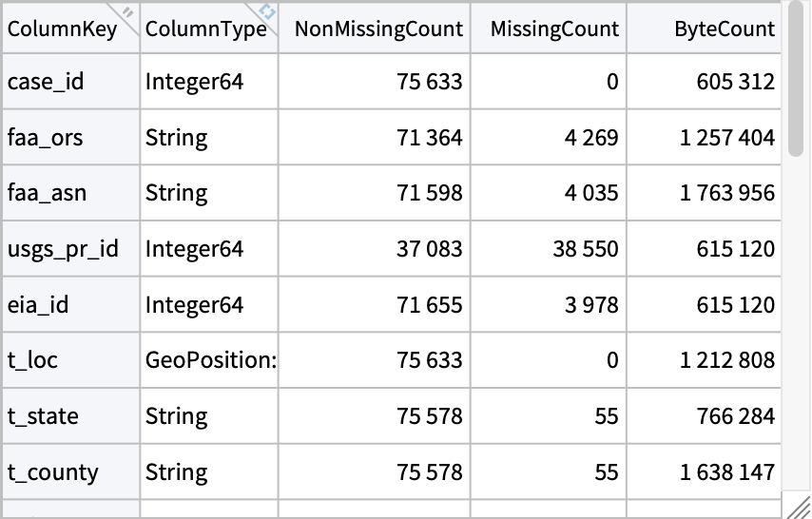
Task: Select the faa_ors row key
Action: pyautogui.click(x=46, y=138)
